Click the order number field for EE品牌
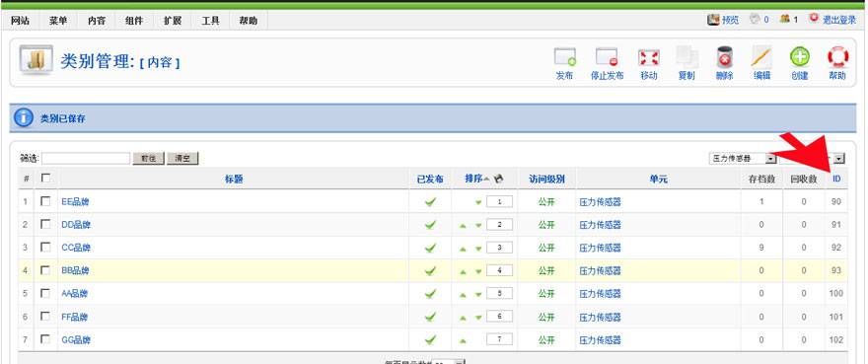Viewport: 868px width, 364px height. 499,202
